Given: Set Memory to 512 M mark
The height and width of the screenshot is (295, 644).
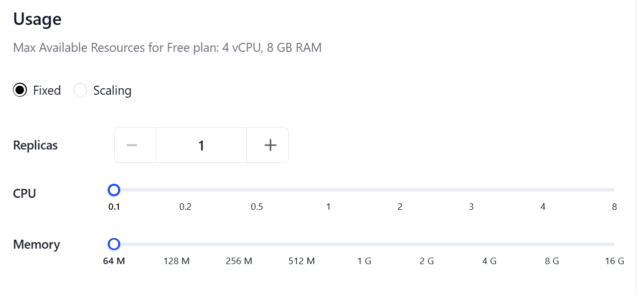Looking at the screenshot, I should [x=302, y=244].
